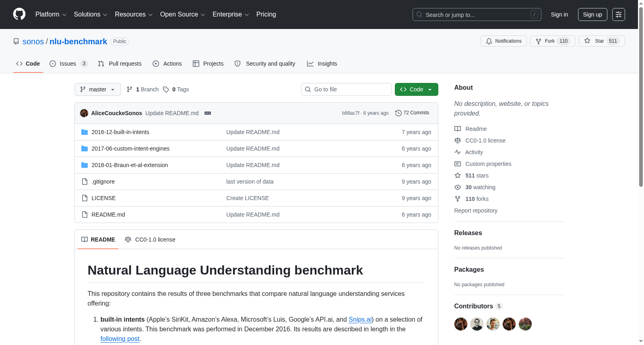Viewport: 644px width, 345px height.
Task: View 72 Commits history
Action: pos(412,113)
